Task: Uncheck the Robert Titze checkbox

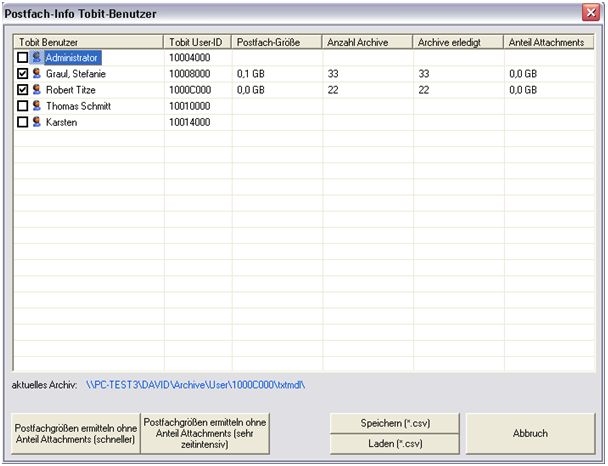Action: click(x=22, y=90)
